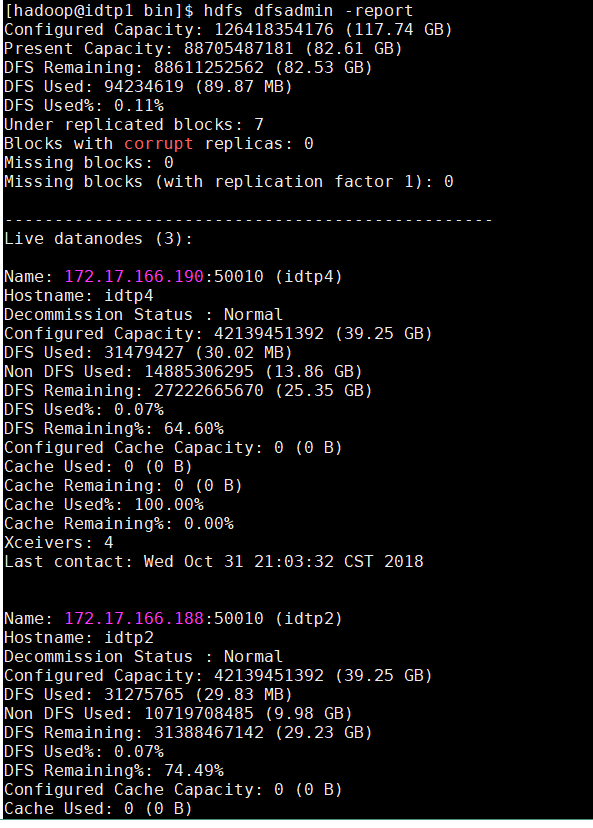Click the Missing blocks replication factor line
Screen dimensions: 593x828
coord(229,182)
